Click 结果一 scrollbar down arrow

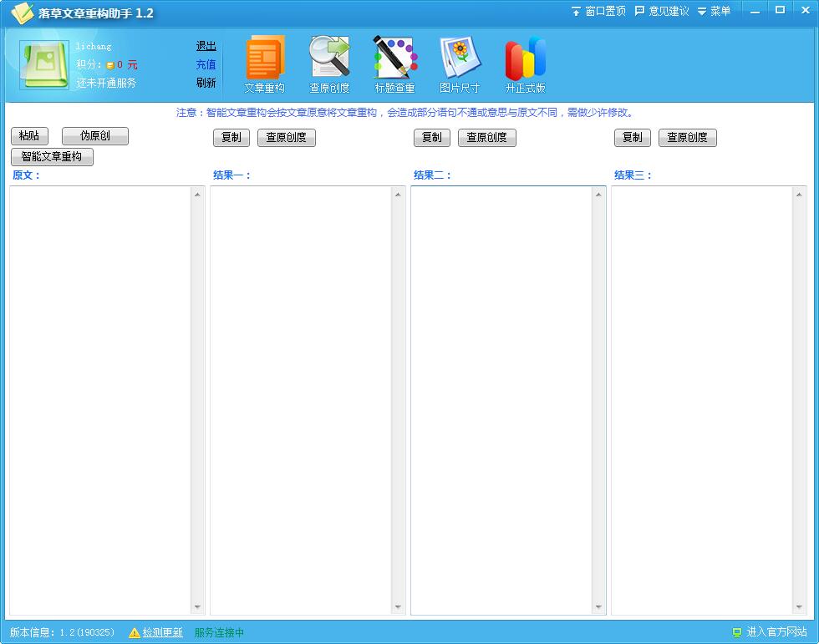(398, 607)
